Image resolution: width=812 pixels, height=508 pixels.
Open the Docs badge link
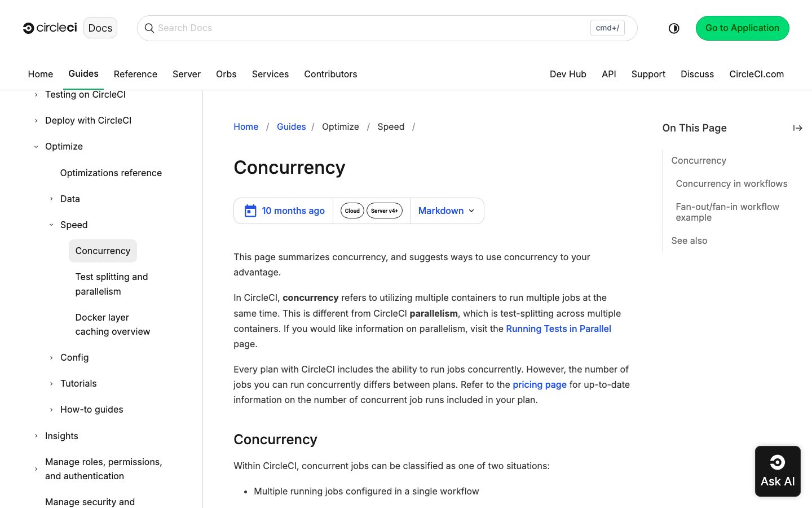tap(100, 28)
